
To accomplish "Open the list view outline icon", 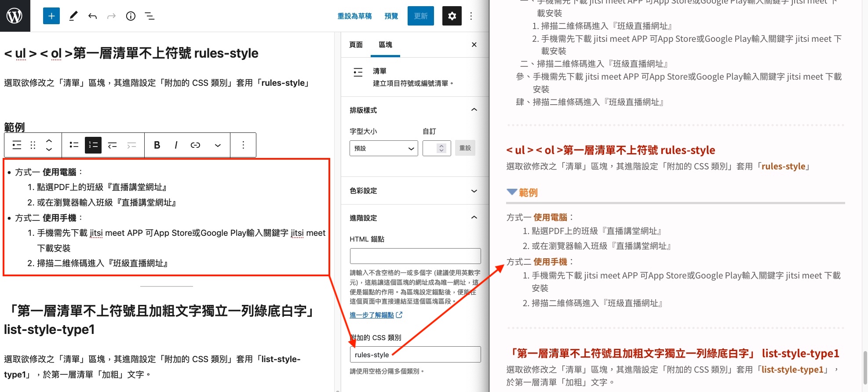I will (150, 16).
